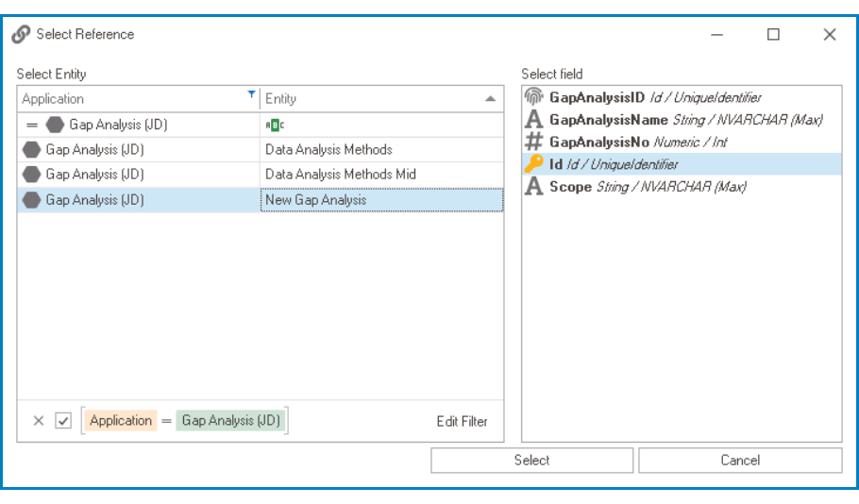
Task: Click Gap Analysis (JD) in New Gap Analysis row
Action: click(94, 200)
